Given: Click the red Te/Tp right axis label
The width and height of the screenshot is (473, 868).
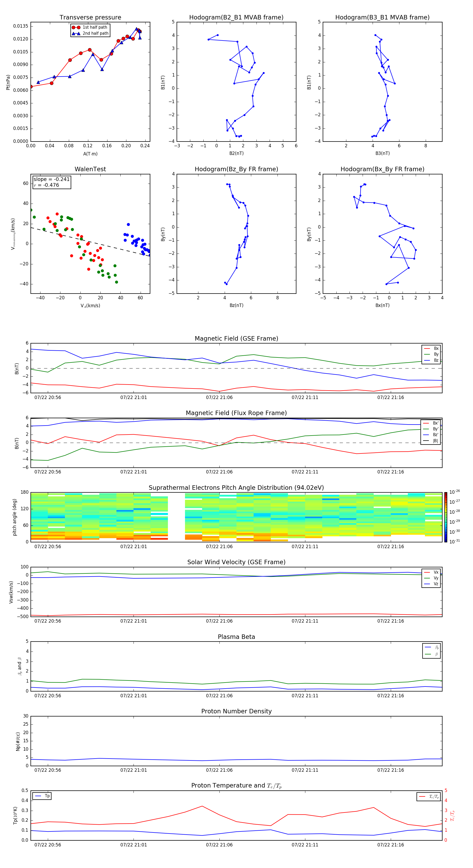Looking at the screenshot, I should [453, 815].
